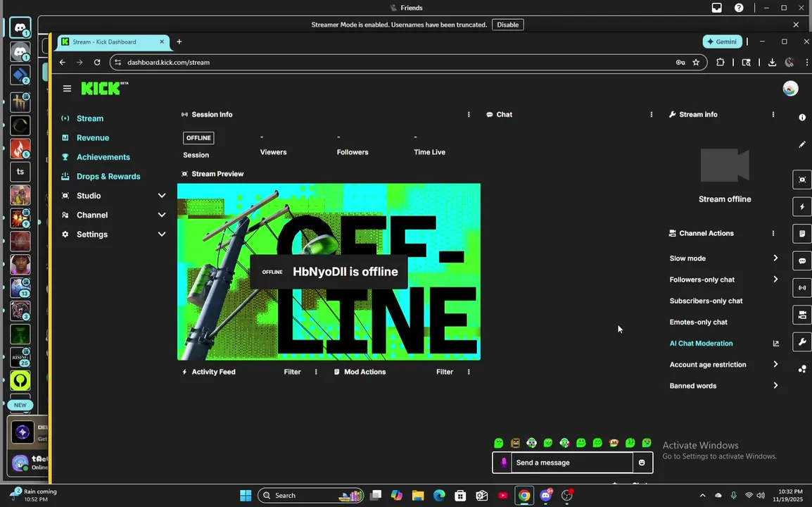Disable Streamer Mode in Discord banner

click(507, 25)
